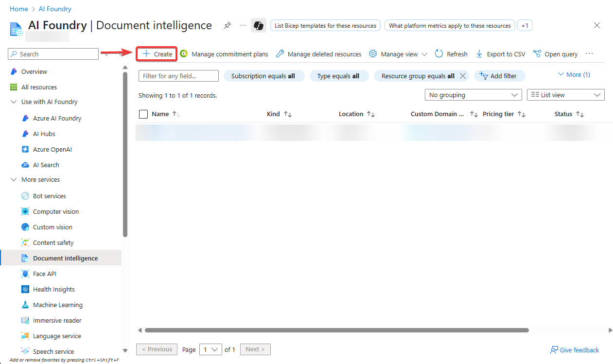Image resolution: width=613 pixels, height=364 pixels.
Task: Click the Computer vision icon
Action: 25,211
